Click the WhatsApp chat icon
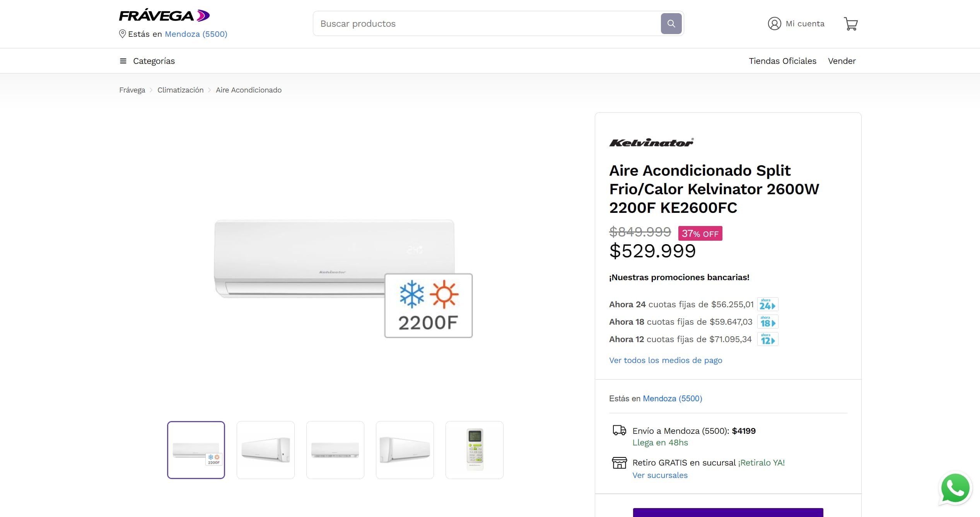This screenshot has height=517, width=980. 955,488
